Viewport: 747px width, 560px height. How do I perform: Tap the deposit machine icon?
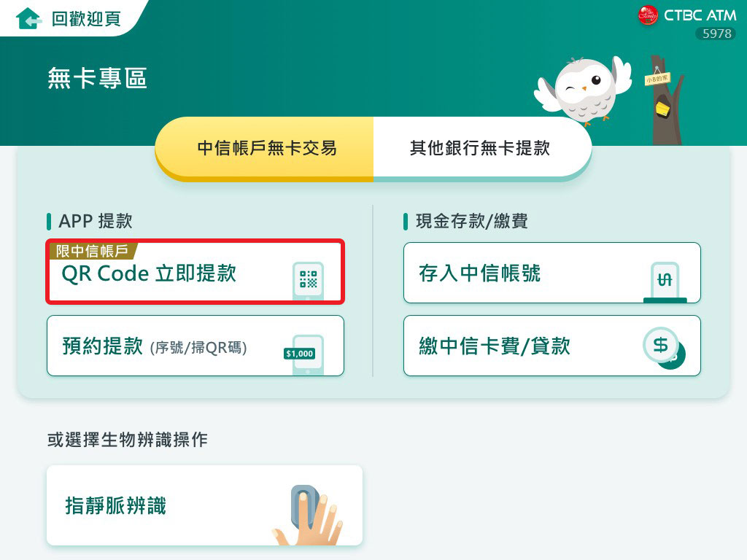665,282
